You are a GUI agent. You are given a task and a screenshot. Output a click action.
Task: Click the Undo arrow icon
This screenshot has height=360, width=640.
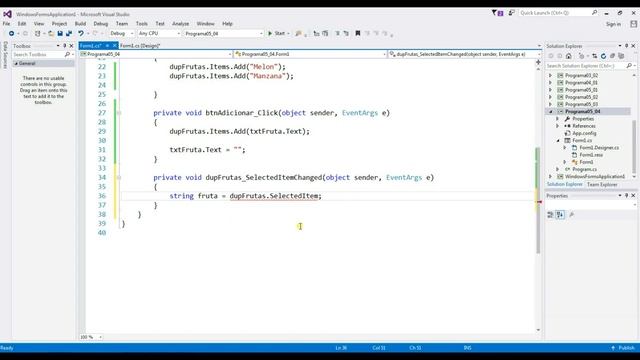81,33
